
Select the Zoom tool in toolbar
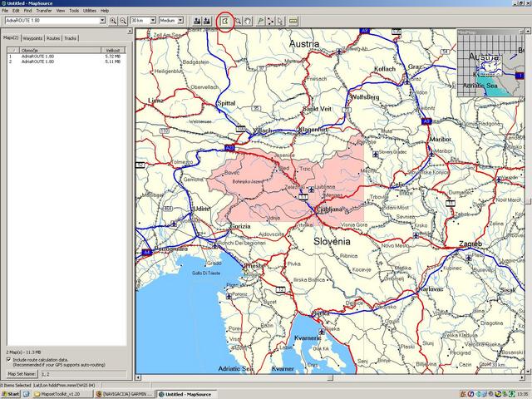point(239,22)
